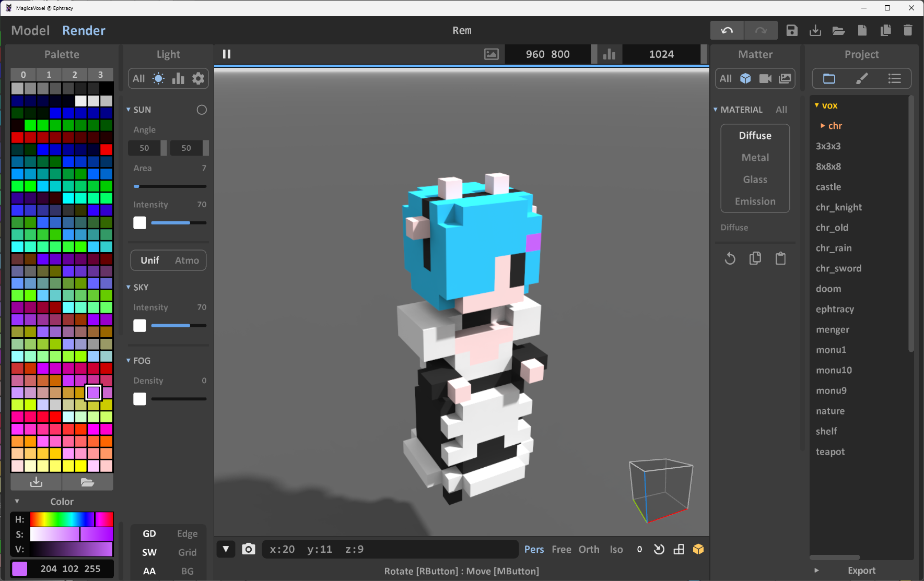Open light sampling bar-chart icon
The width and height of the screenshot is (924, 581).
pos(178,78)
